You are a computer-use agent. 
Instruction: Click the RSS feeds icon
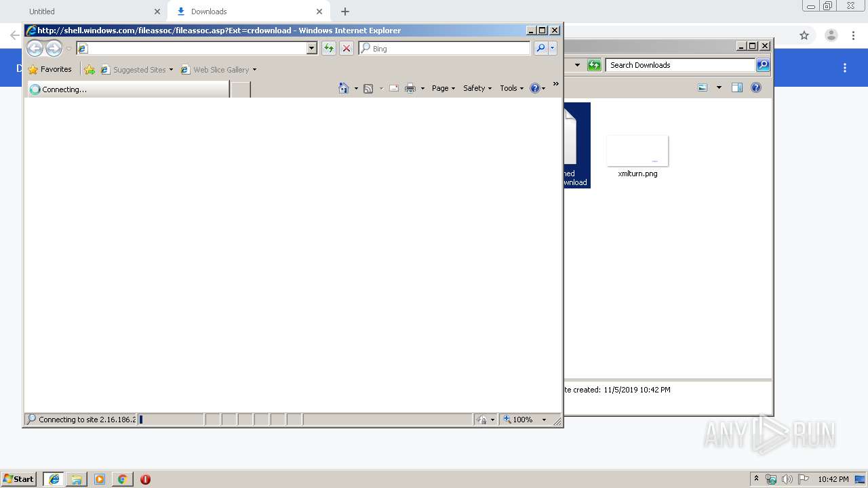pos(368,88)
